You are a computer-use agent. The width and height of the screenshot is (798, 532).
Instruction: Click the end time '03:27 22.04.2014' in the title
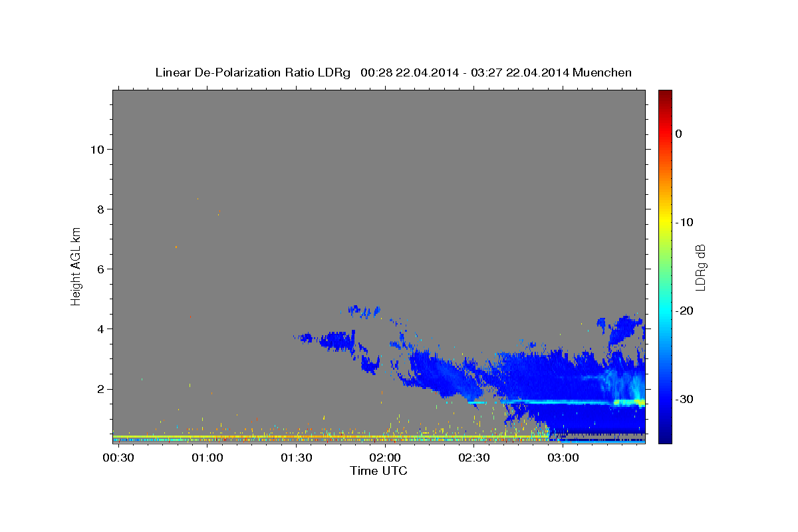[519, 72]
